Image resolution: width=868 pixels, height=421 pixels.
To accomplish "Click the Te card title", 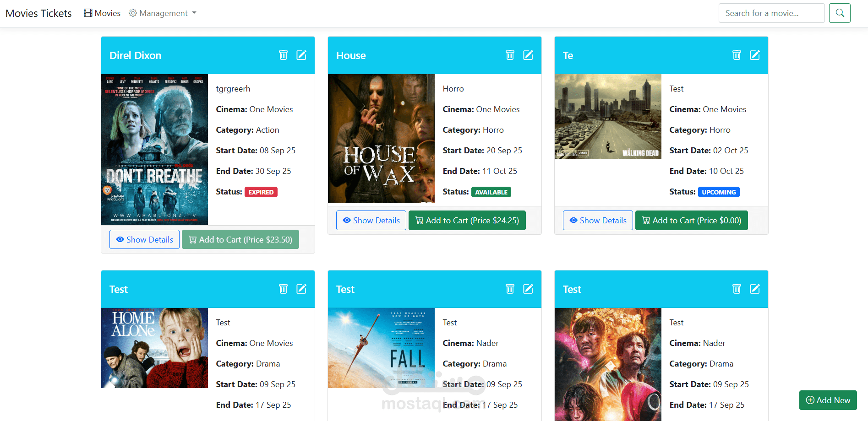I will (568, 55).
